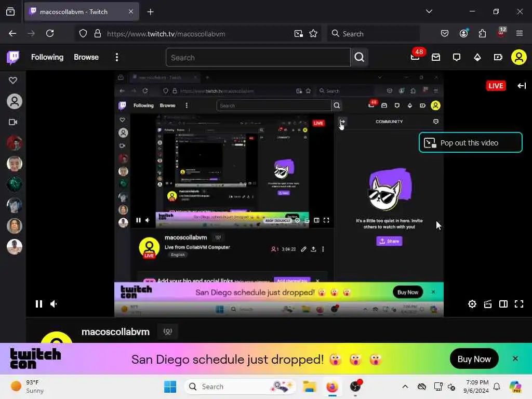Viewport: 532px width, 399px height.
Task: Open the Twitch inbox envelope icon
Action: point(436,57)
